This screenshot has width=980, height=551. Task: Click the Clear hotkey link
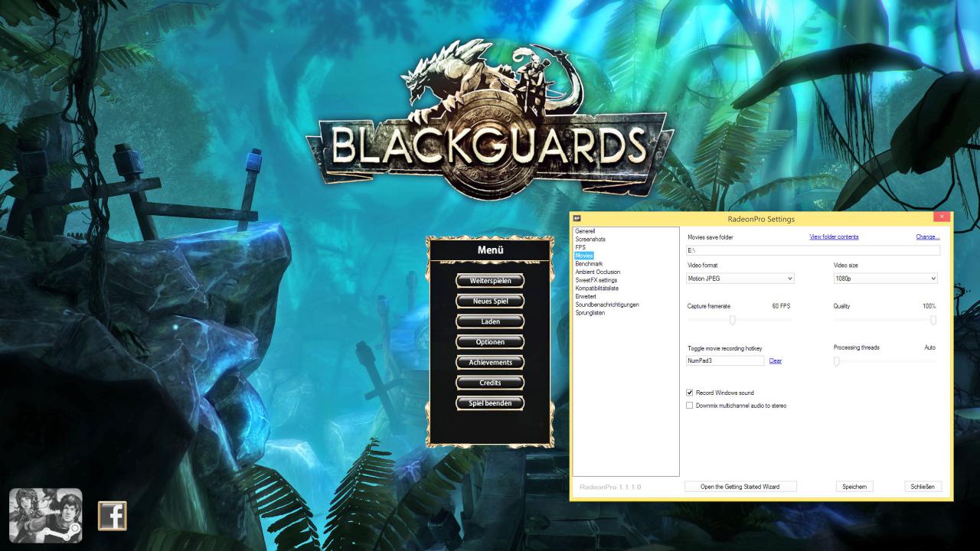[776, 360]
